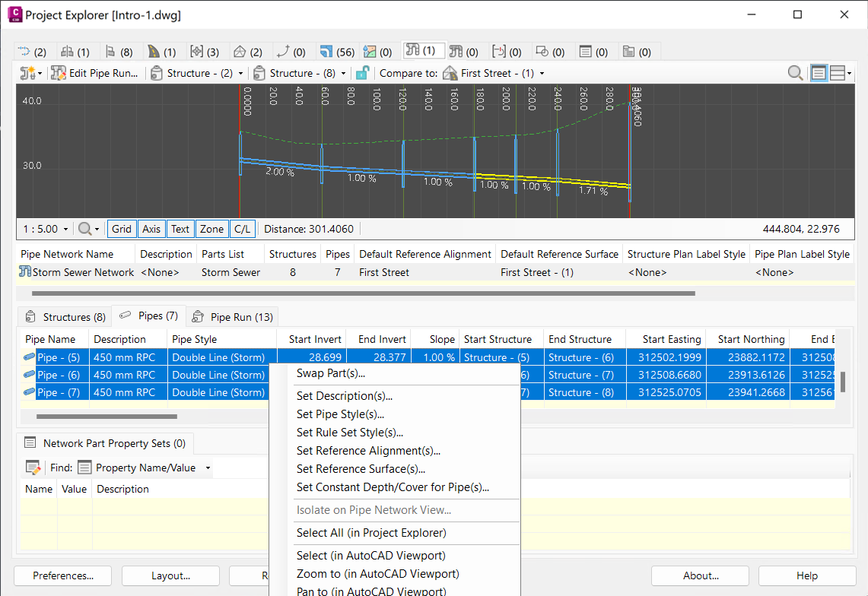This screenshot has height=596, width=868.
Task: Switch to the Pipe Run (13) tab
Action: coord(232,316)
